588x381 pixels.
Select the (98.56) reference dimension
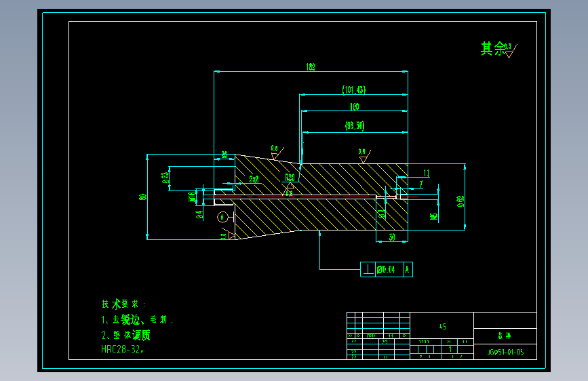tap(355, 125)
